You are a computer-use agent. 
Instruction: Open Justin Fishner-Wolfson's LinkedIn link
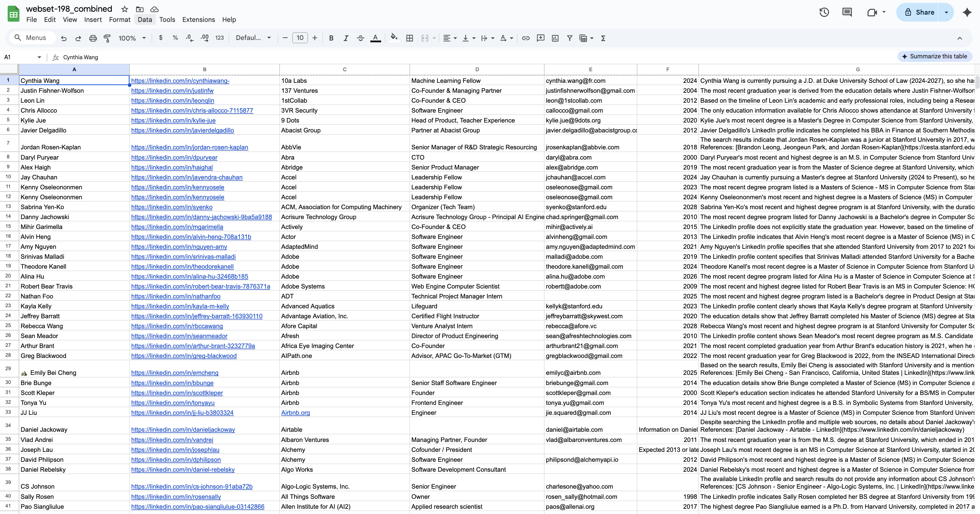pos(172,90)
